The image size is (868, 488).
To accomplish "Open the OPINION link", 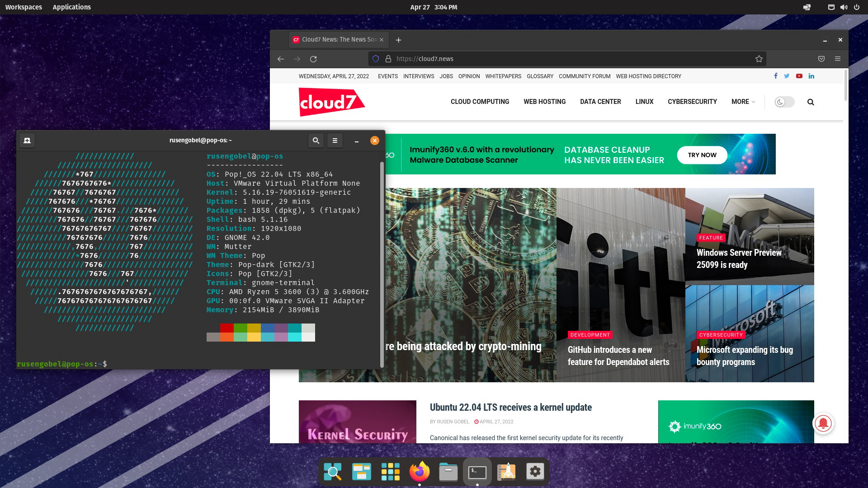I will pyautogui.click(x=469, y=76).
